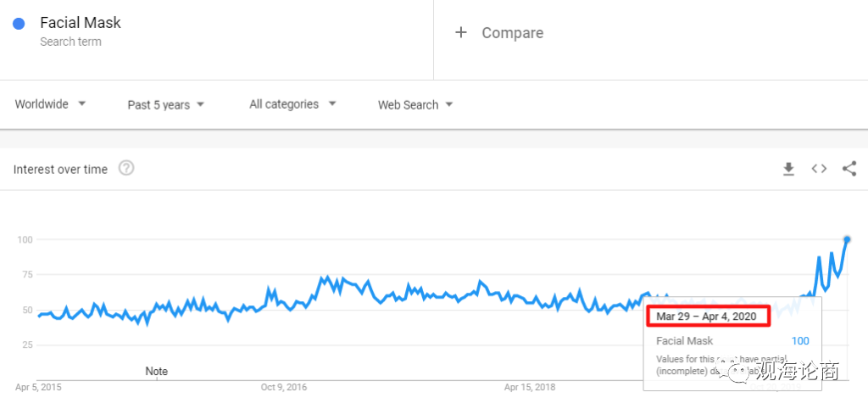This screenshot has height=409, width=868.
Task: Click the plus icon next to Compare
Action: pyautogui.click(x=461, y=32)
